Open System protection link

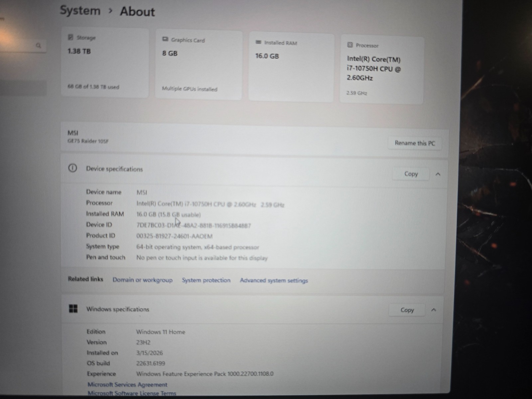[206, 280]
